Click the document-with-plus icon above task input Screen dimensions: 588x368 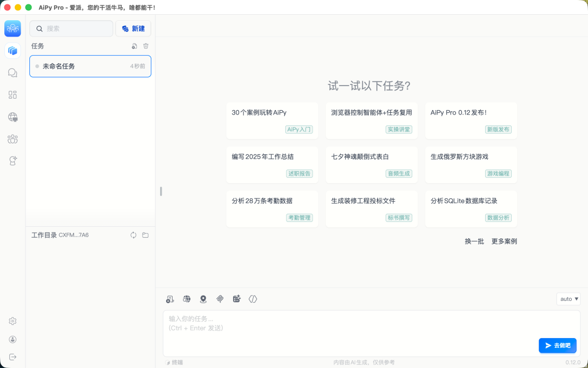170,299
